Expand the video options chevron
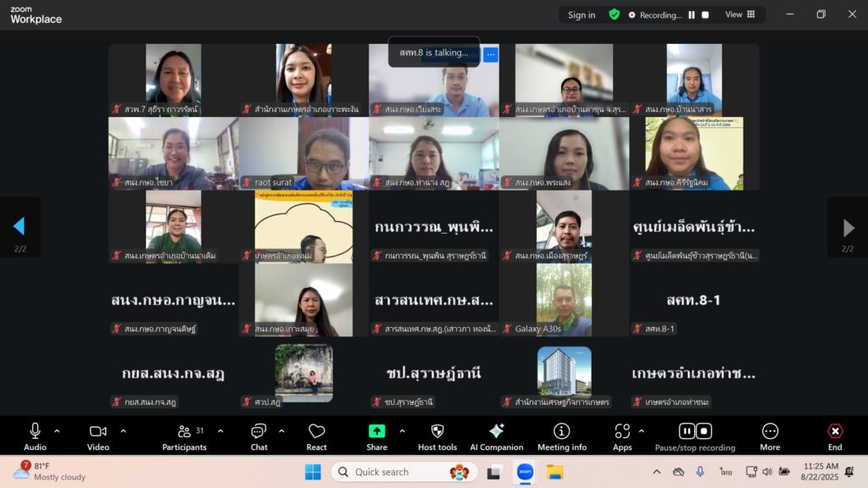 pyautogui.click(x=123, y=431)
